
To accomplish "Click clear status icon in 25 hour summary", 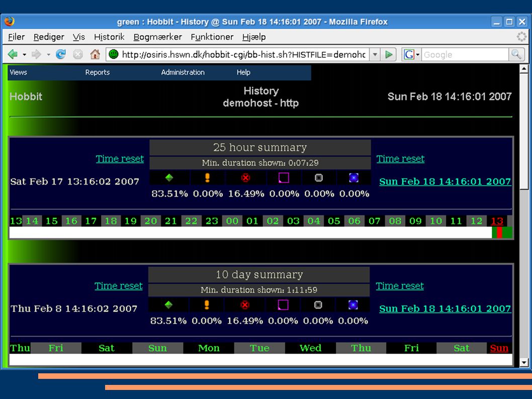I will coord(319,178).
